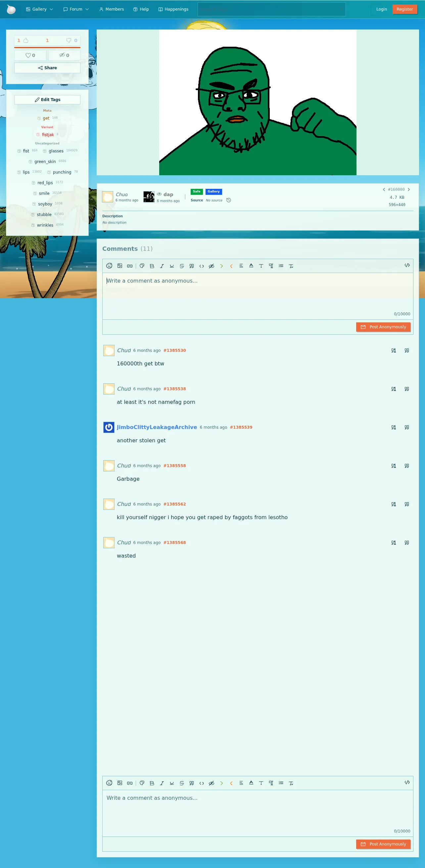Open the Gallery dropdown menu
Screen dimensions: 425x868
coord(39,9)
